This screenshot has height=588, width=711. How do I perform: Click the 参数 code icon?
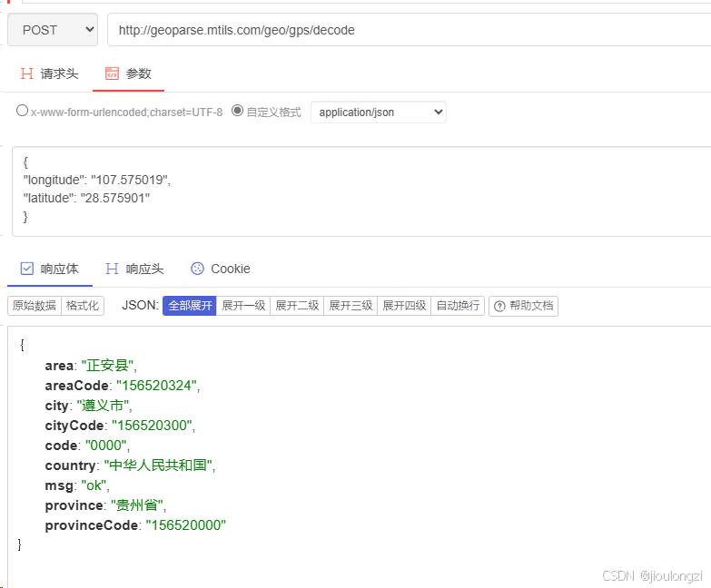click(112, 73)
